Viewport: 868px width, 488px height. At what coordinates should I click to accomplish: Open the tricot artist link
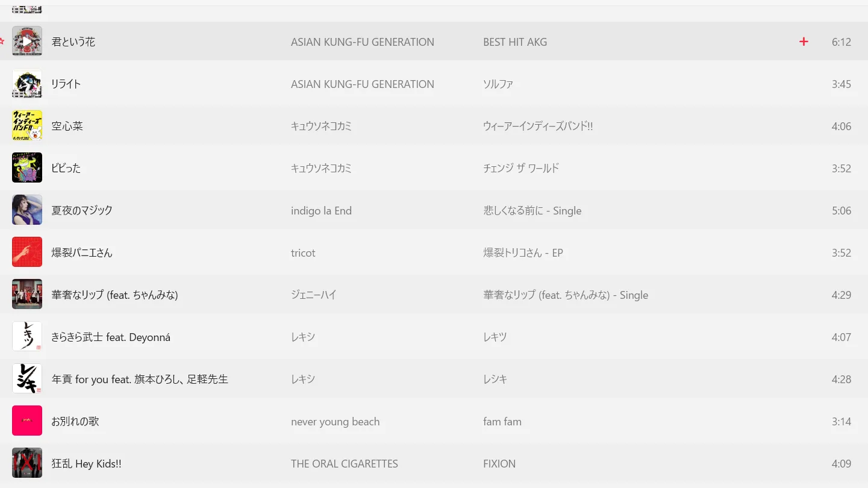coord(303,253)
